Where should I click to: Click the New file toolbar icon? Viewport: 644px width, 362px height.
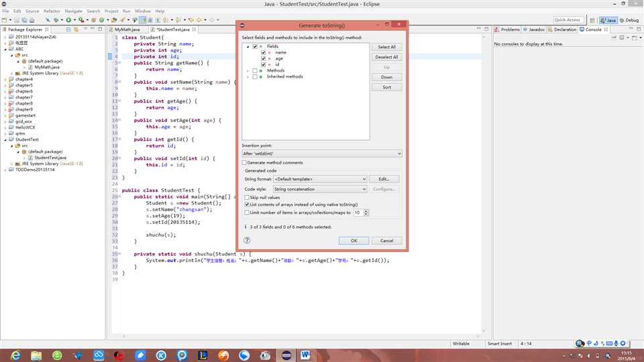click(x=5, y=19)
